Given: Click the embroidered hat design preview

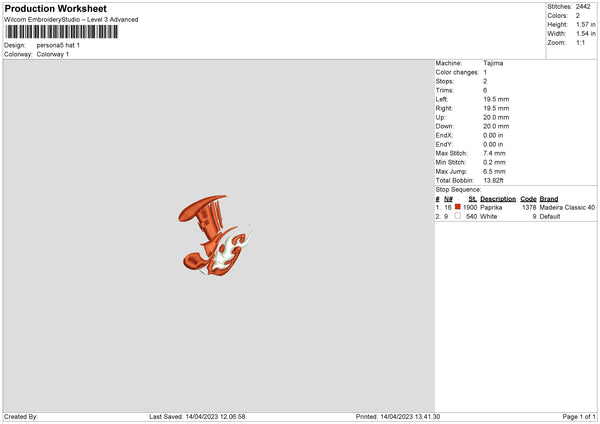Looking at the screenshot, I should [x=216, y=236].
